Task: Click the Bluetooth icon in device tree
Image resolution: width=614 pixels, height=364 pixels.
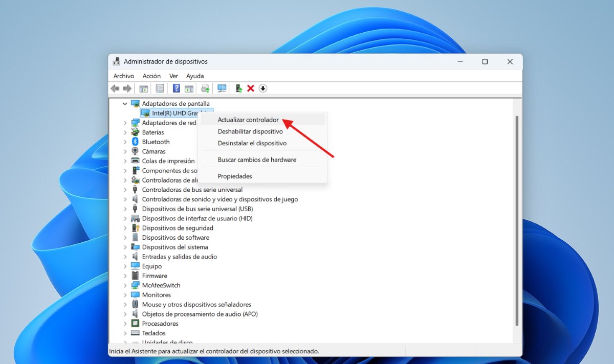Action: 135,142
